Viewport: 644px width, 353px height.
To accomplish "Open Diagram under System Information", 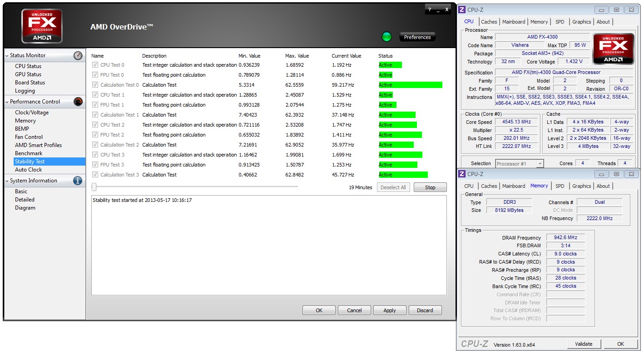I will pos(25,208).
